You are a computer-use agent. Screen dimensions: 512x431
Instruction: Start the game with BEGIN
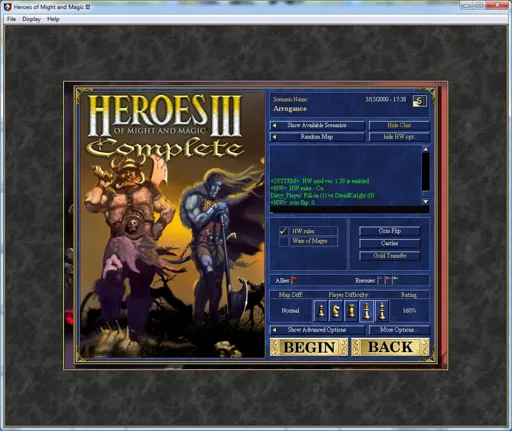point(309,347)
